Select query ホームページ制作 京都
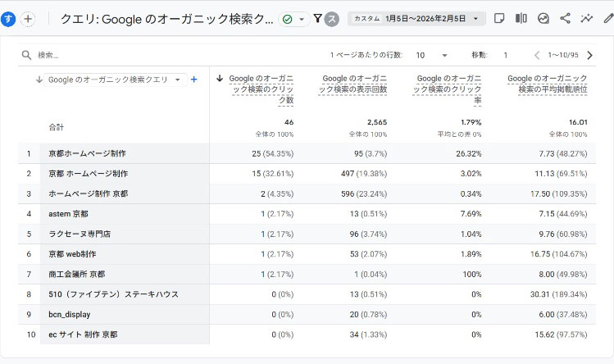 pos(88,194)
